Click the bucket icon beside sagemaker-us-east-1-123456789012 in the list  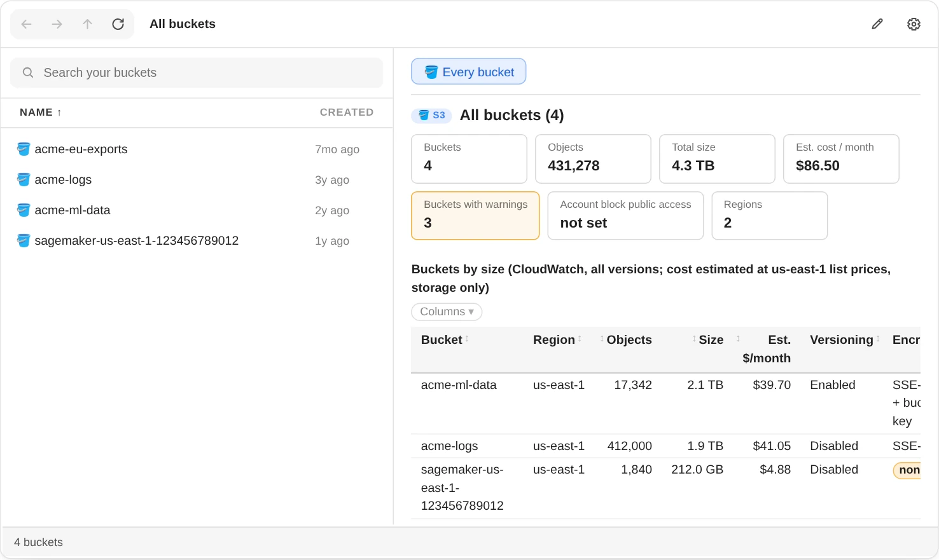coord(24,241)
